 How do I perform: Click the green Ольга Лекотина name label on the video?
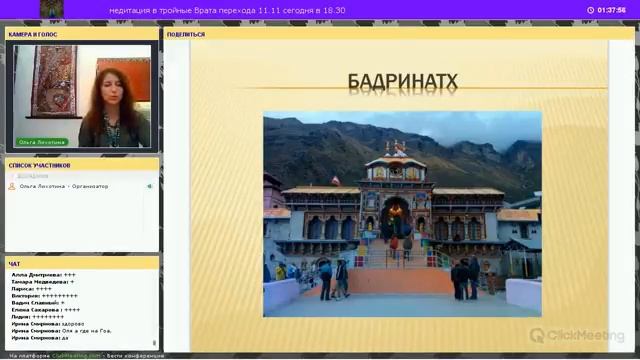pyautogui.click(x=42, y=142)
